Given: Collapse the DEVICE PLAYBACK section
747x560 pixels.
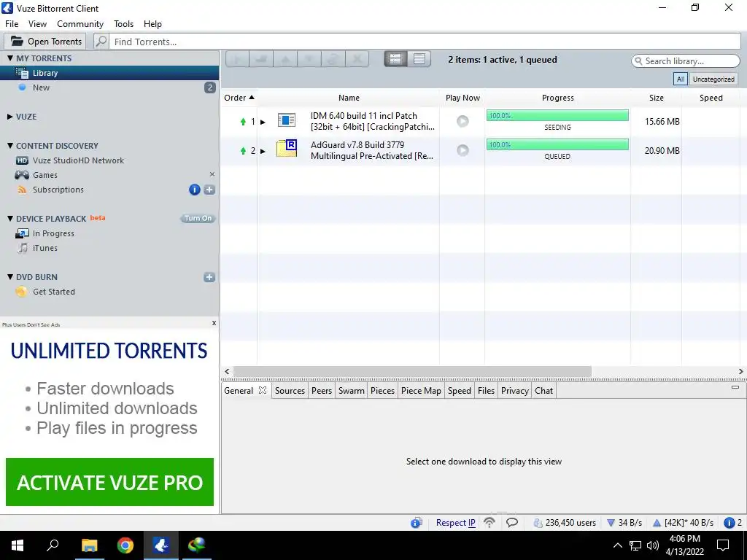Looking at the screenshot, I should coord(10,219).
